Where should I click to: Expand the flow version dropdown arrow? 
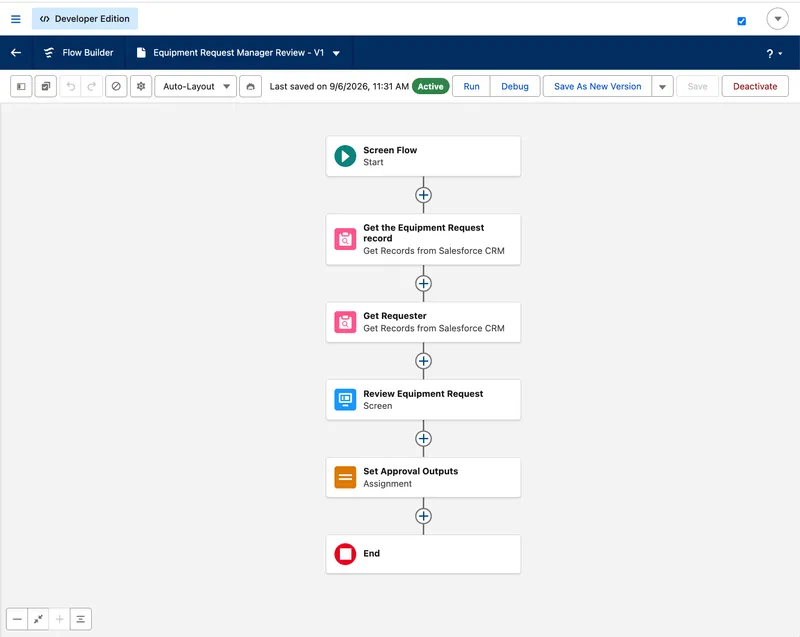pos(336,53)
